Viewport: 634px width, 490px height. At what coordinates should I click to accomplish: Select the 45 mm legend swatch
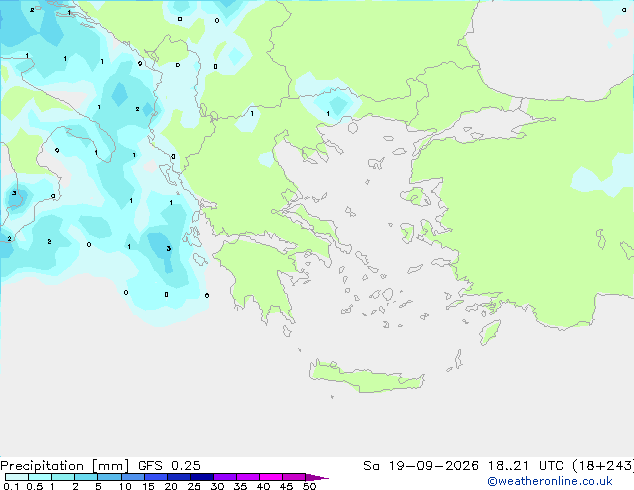294,477
